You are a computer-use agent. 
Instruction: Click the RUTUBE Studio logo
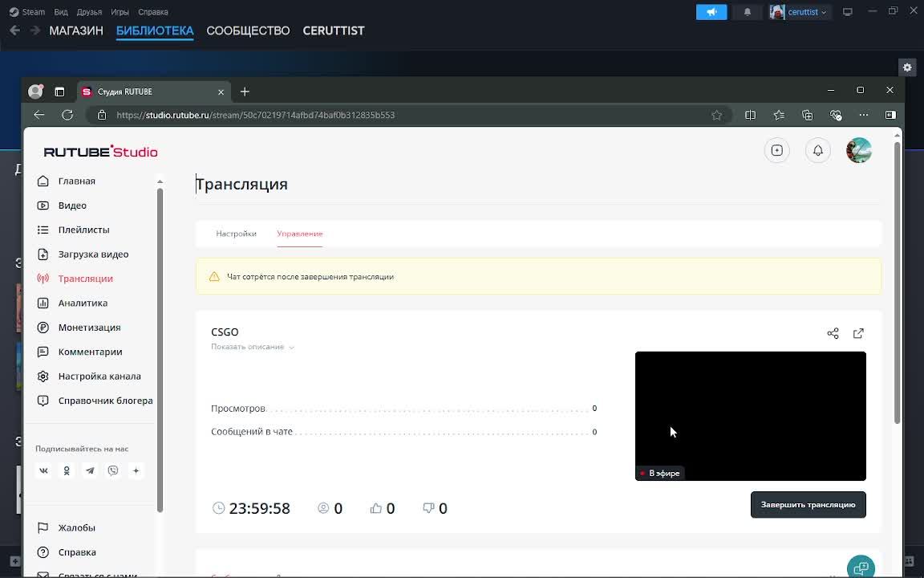[101, 152]
